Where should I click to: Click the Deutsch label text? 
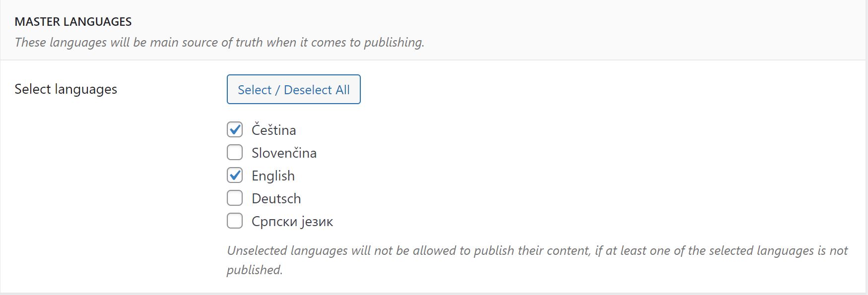[x=276, y=198]
